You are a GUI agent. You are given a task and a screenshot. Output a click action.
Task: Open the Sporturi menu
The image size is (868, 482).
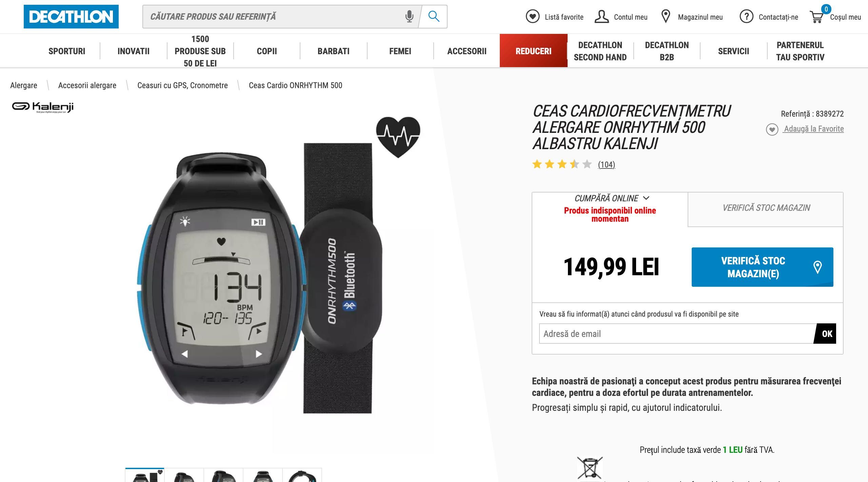click(67, 51)
